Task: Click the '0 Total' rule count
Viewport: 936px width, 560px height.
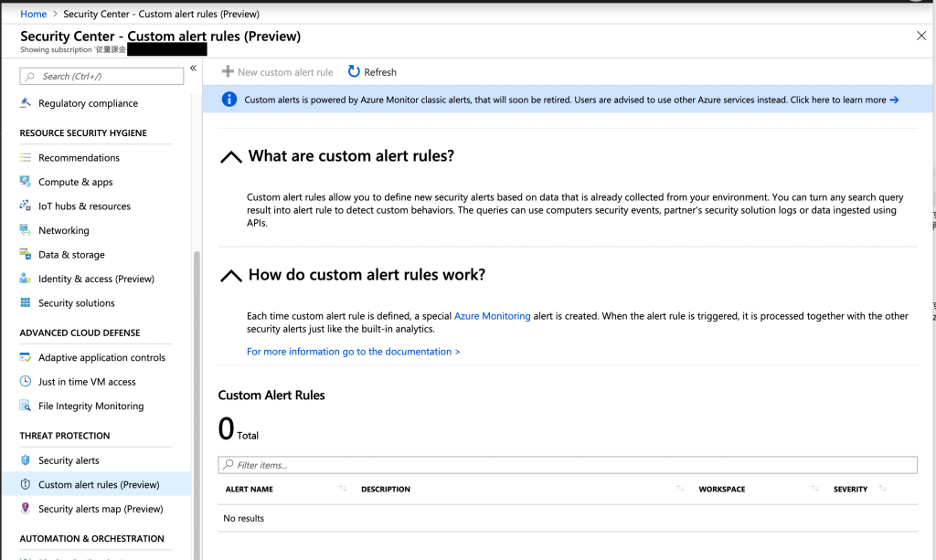Action: 239,428
